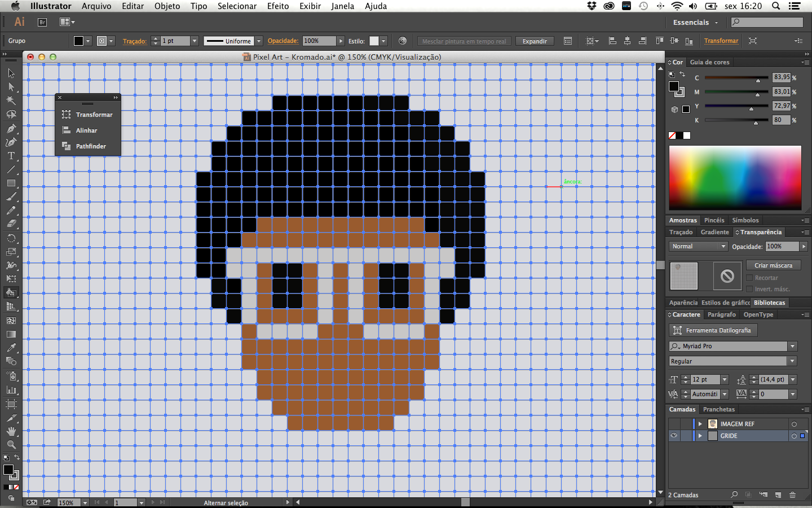Screen dimensions: 812x508
Task: Select the Zoom magnifier tool
Action: 11,445
